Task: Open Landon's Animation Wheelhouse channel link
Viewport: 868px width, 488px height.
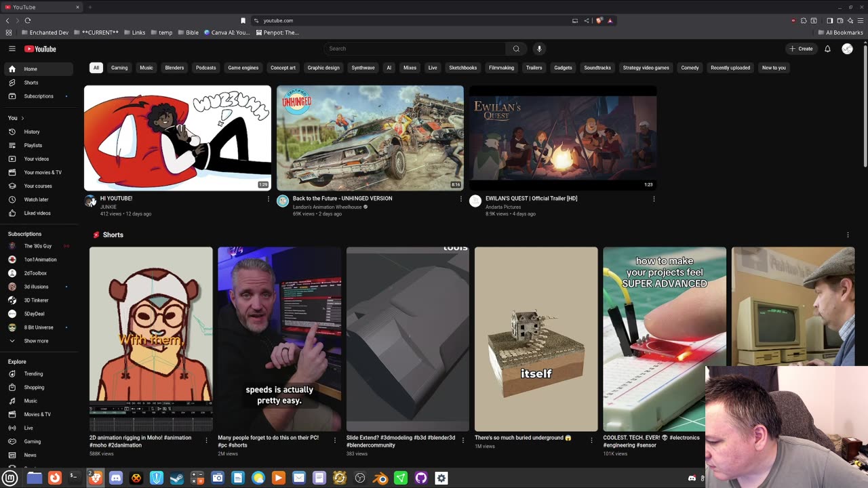Action: pos(327,207)
